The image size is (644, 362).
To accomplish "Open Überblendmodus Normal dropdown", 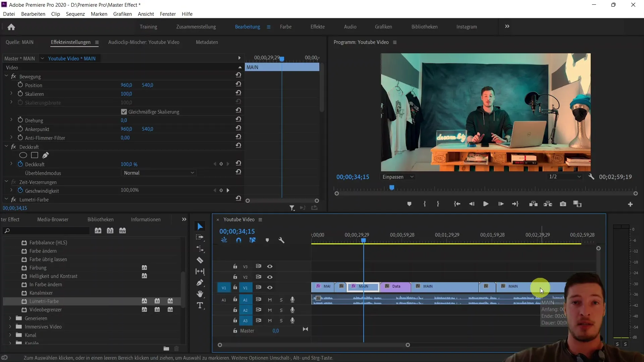I will 158,173.
